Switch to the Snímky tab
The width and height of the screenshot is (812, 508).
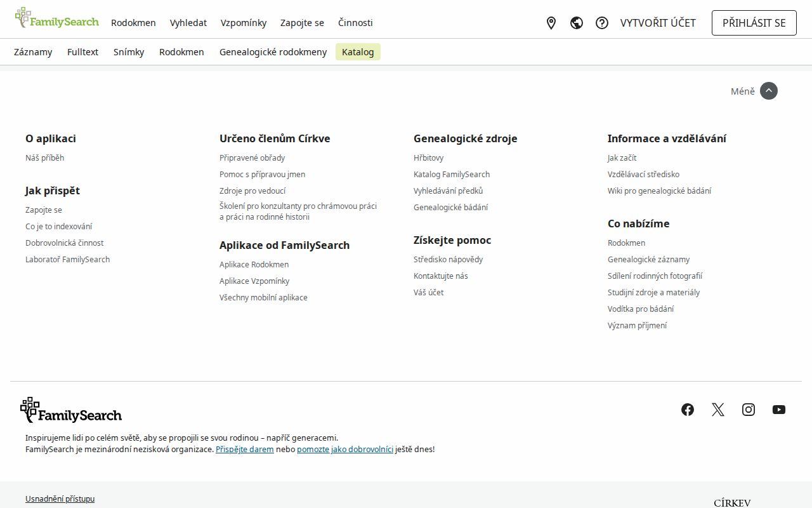pyautogui.click(x=129, y=52)
